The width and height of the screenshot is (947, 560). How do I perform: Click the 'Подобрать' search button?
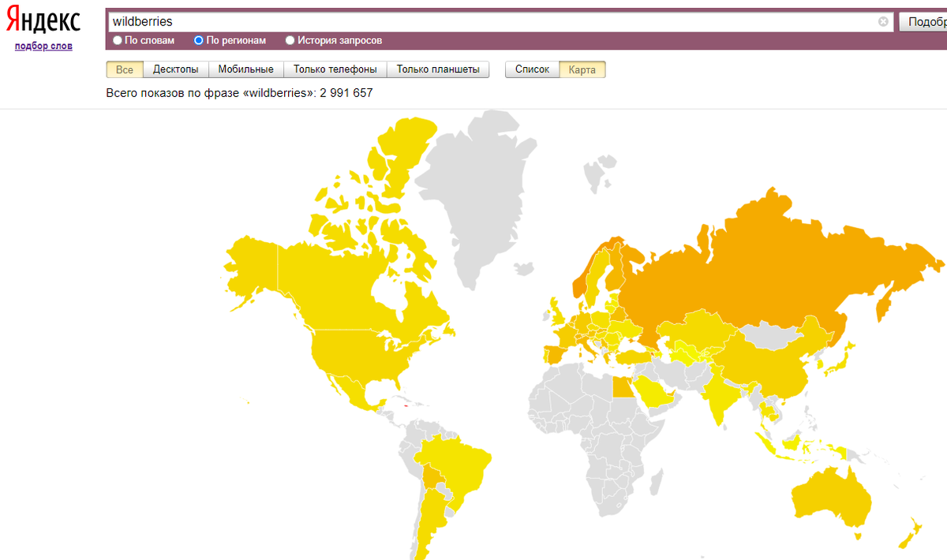pos(923,22)
